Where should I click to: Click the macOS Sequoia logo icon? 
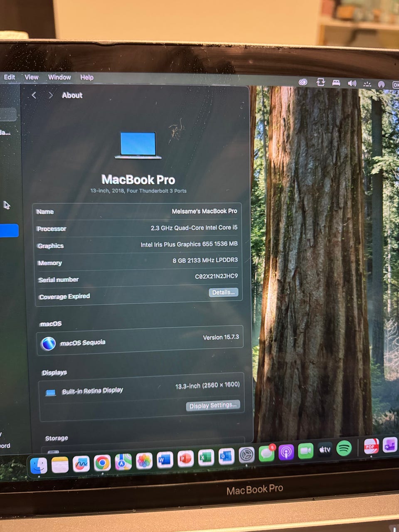[x=49, y=344]
